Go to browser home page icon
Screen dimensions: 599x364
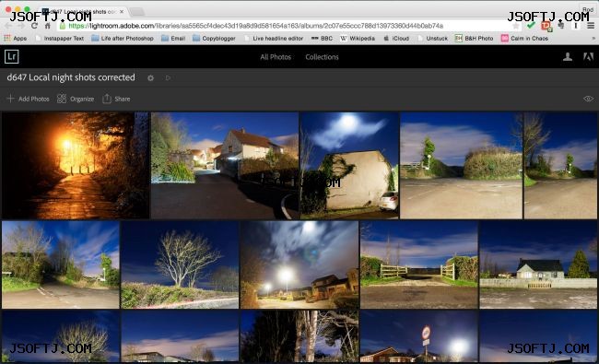(47, 26)
